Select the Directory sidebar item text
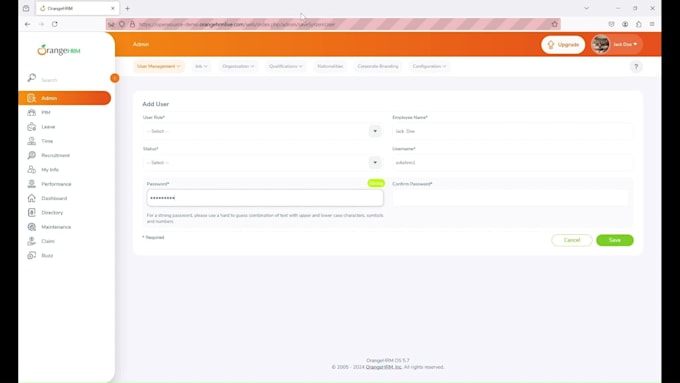Screen dimensions: 680x383 pyautogui.click(x=52, y=213)
